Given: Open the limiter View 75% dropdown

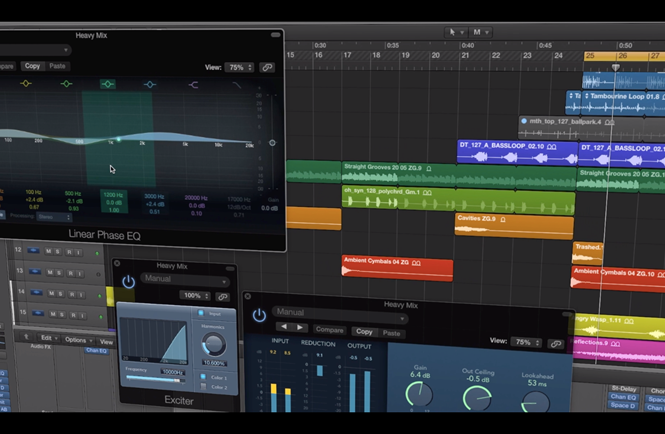Looking at the screenshot, I should 527,342.
